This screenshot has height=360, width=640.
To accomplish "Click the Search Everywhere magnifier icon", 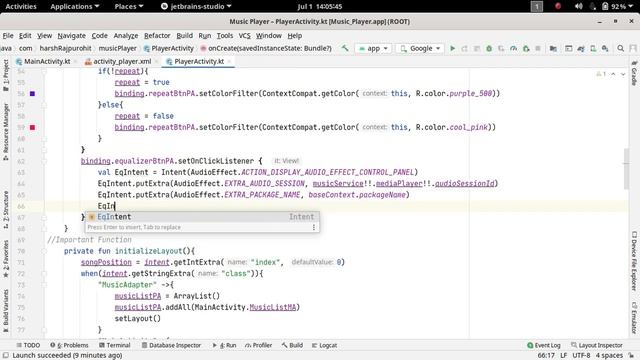I will tap(620, 48).
